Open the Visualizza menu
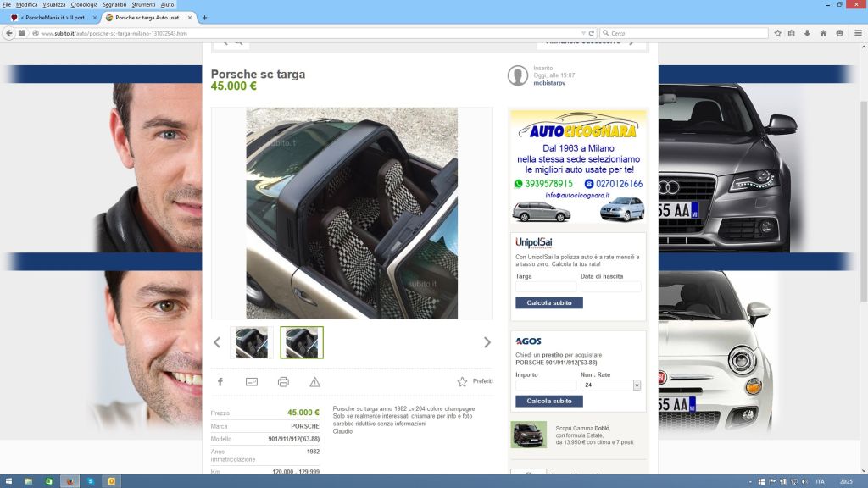The width and height of the screenshot is (868, 488). click(x=54, y=4)
